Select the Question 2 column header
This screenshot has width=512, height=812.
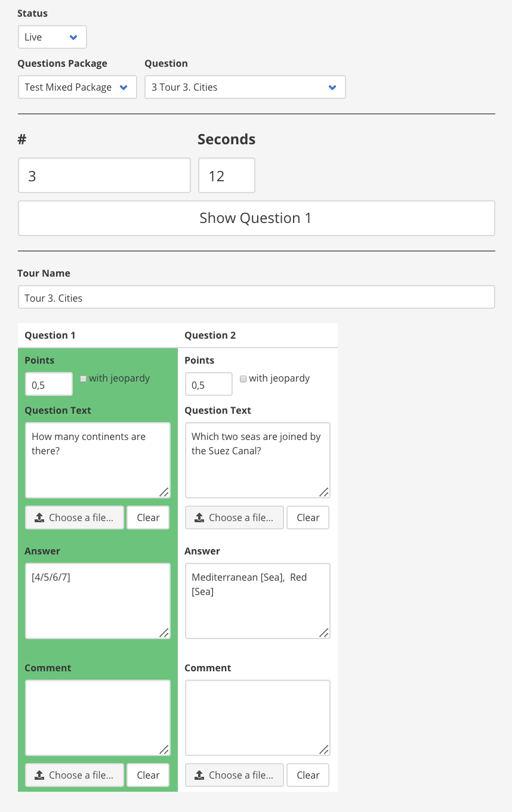click(210, 335)
